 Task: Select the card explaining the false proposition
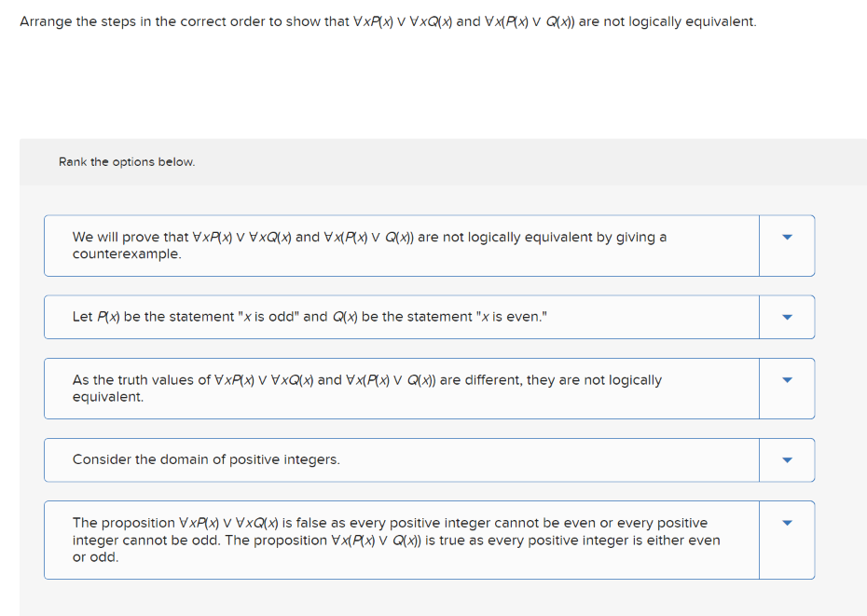pyautogui.click(x=401, y=540)
